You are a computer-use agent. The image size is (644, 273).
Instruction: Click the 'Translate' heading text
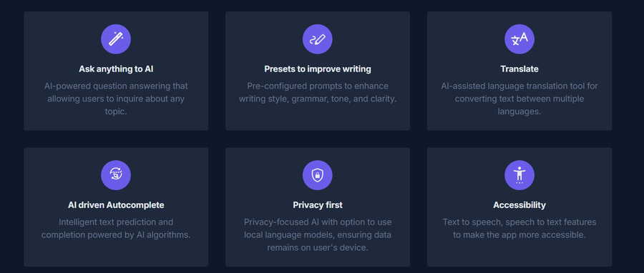[x=519, y=69]
